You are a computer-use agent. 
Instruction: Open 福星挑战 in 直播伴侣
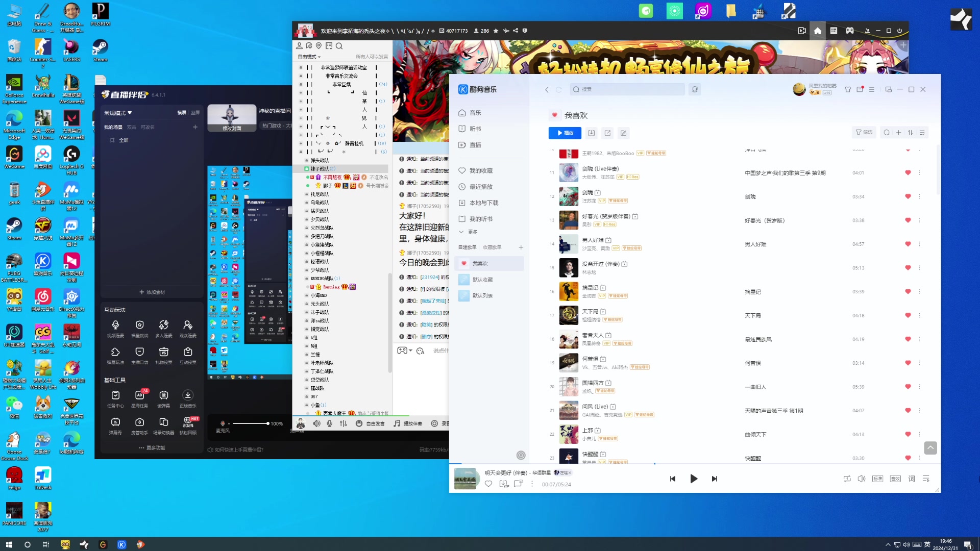(x=139, y=329)
